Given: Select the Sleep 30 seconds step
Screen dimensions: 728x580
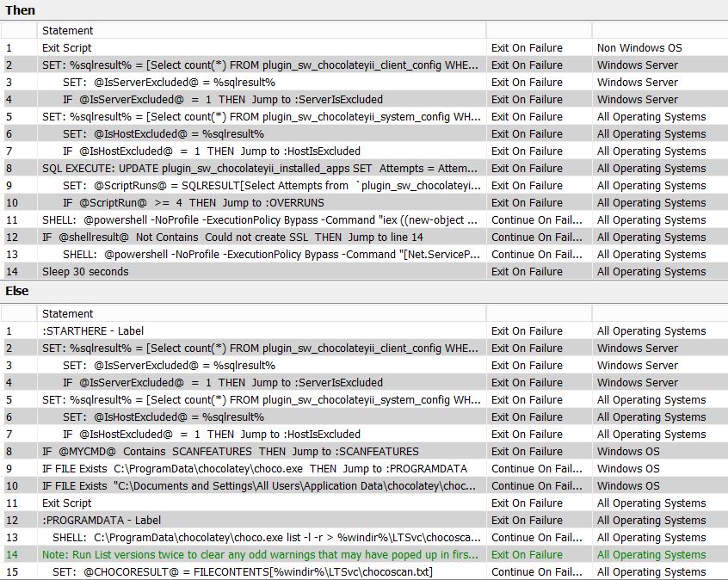Looking at the screenshot, I should click(x=85, y=272).
